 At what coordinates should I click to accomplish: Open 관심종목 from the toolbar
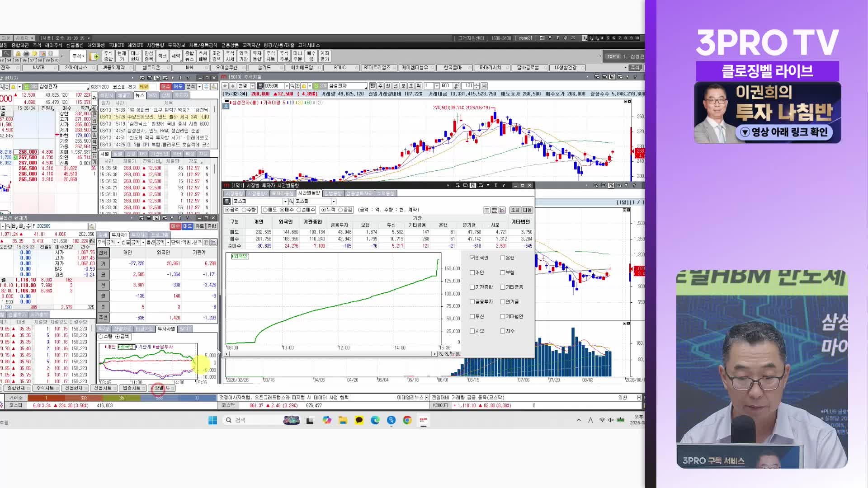(149, 56)
